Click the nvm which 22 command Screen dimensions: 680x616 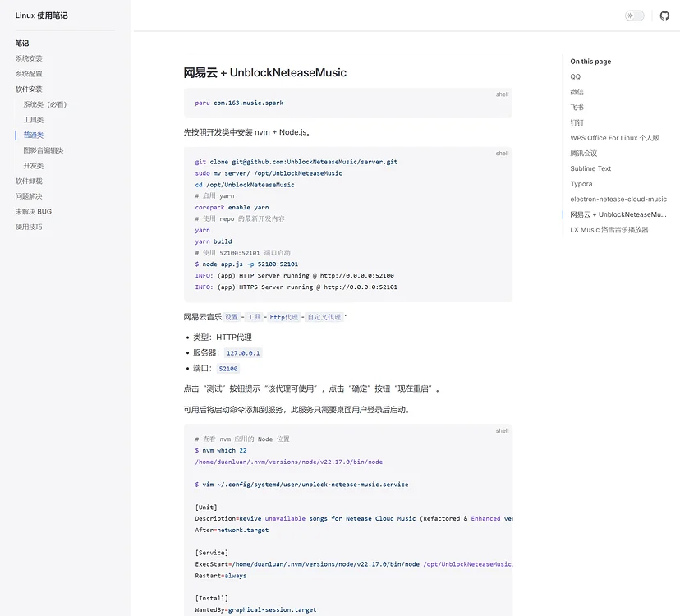221,450
